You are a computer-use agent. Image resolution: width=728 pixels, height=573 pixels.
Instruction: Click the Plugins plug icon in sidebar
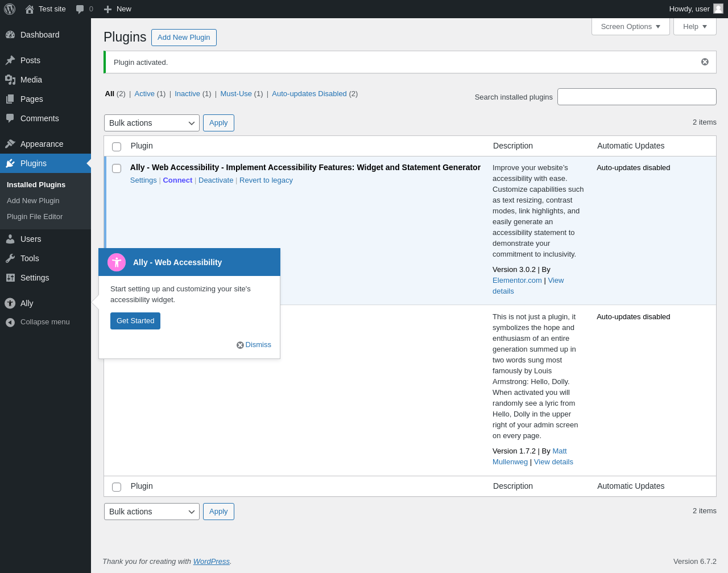click(x=10, y=163)
